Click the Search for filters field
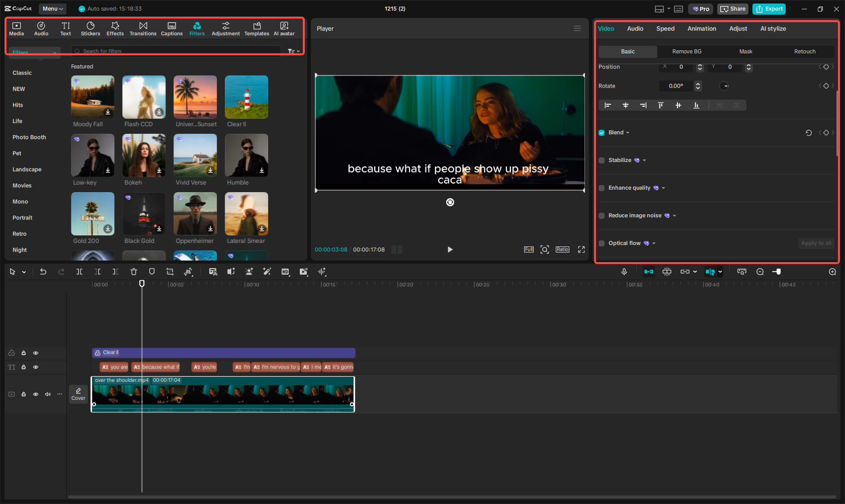This screenshot has height=504, width=845. pos(176,51)
